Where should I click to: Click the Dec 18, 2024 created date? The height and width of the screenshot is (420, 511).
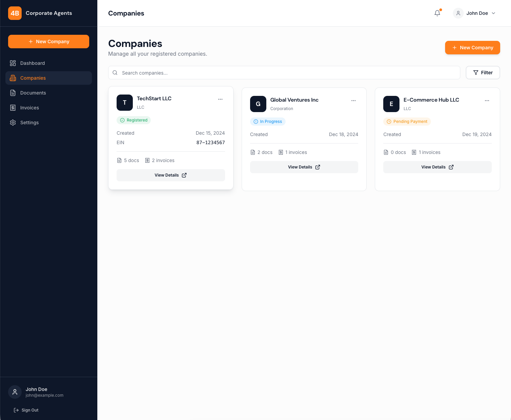(x=344, y=134)
